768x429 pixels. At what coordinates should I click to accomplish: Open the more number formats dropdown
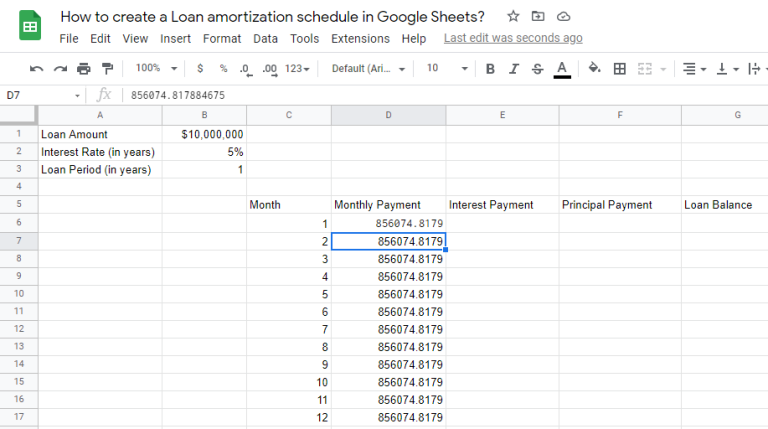point(297,69)
